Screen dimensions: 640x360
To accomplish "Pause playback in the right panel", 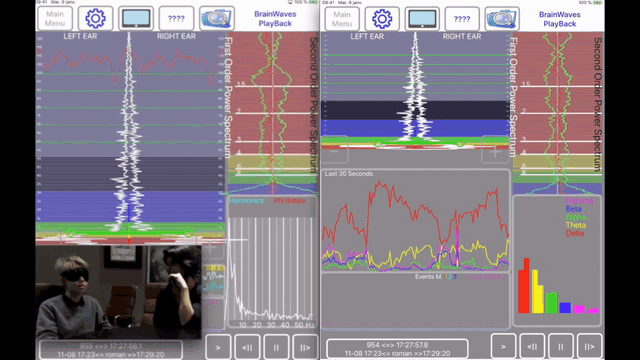I will [x=560, y=347].
